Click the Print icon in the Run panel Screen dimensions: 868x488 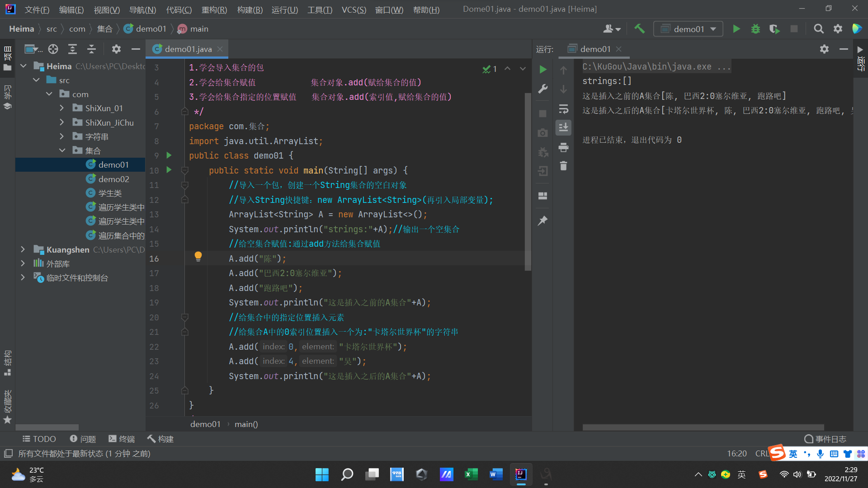pos(563,147)
